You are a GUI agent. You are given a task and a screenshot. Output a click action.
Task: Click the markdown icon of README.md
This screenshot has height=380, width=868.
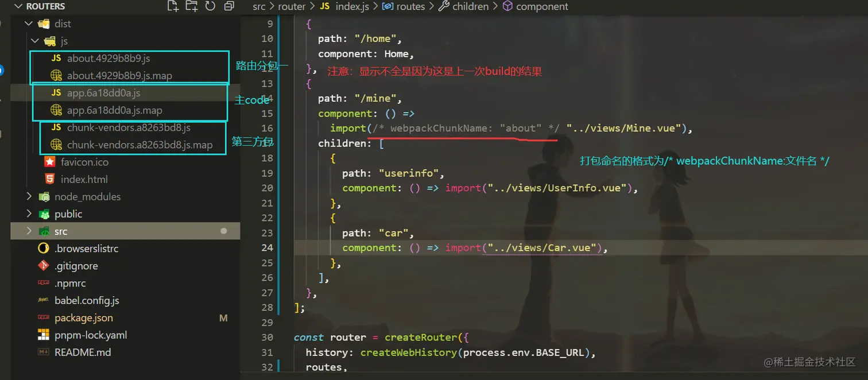pyautogui.click(x=44, y=352)
